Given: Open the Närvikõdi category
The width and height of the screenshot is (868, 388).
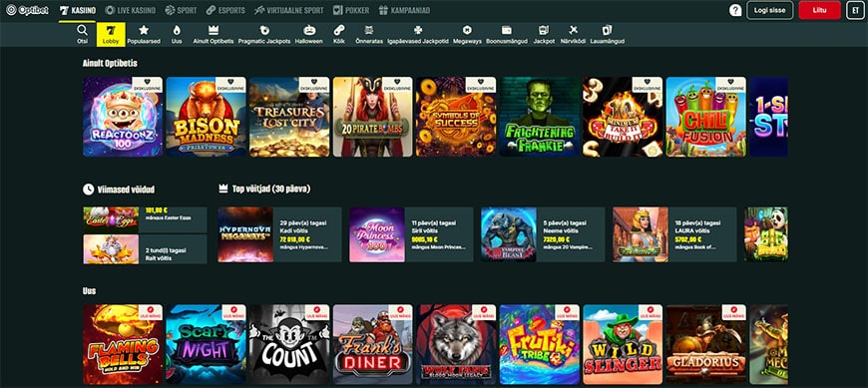Looking at the screenshot, I should click(573, 34).
